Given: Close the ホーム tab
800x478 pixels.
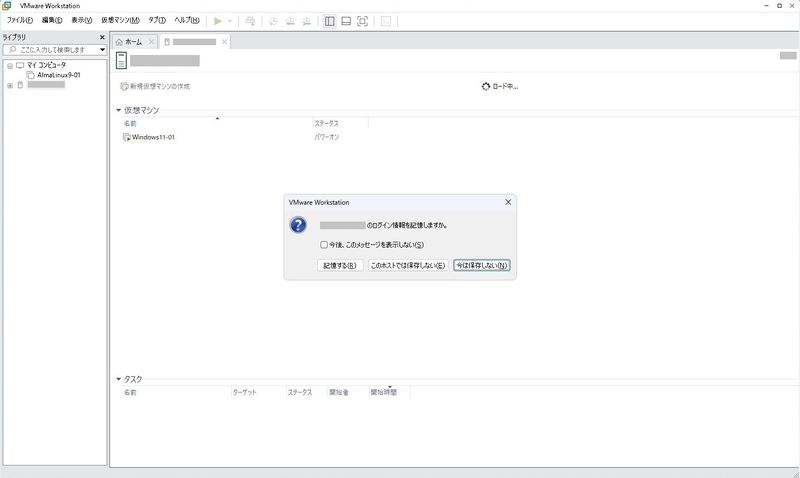Looking at the screenshot, I should (151, 42).
